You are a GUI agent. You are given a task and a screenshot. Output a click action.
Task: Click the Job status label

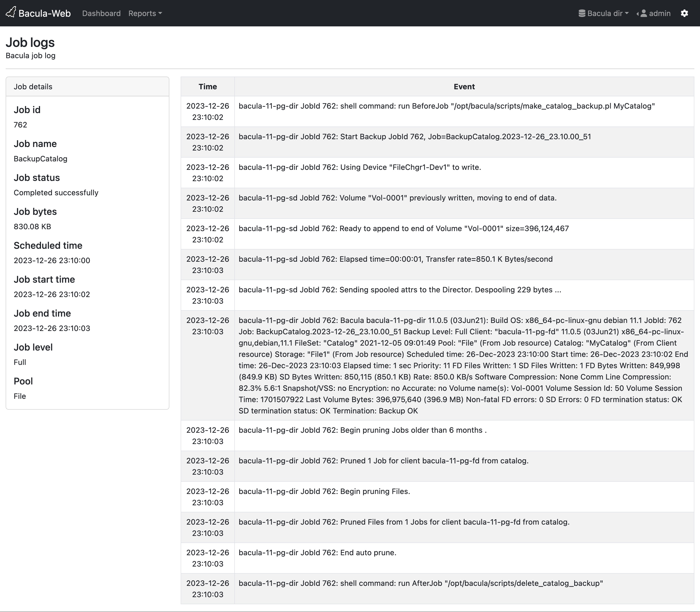[x=37, y=178]
